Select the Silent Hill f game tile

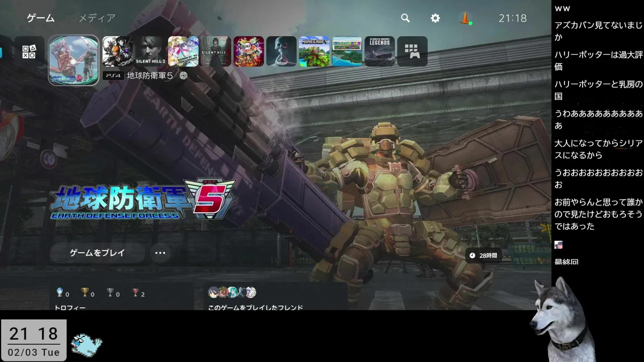click(x=216, y=51)
